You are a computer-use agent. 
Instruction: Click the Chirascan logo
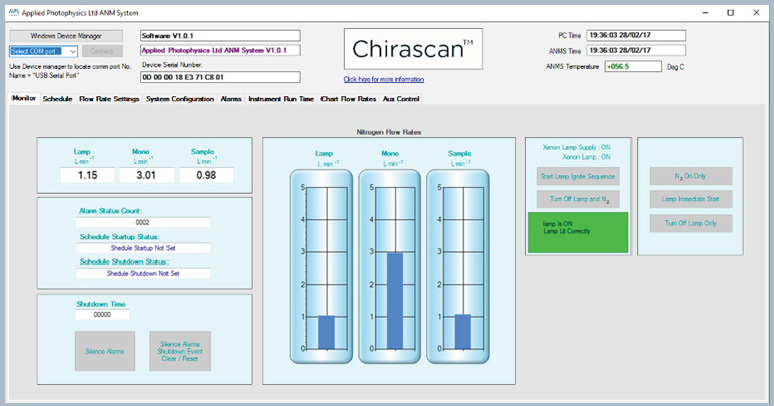tap(413, 49)
